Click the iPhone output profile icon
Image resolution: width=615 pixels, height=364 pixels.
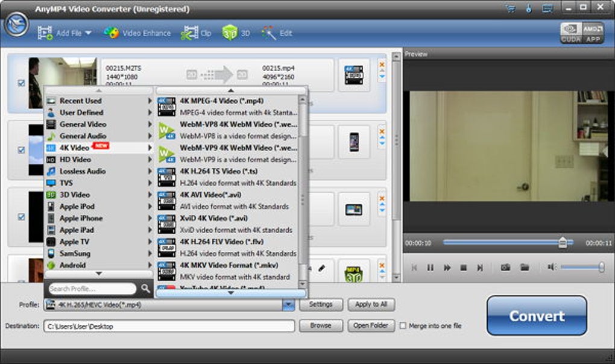(354, 142)
